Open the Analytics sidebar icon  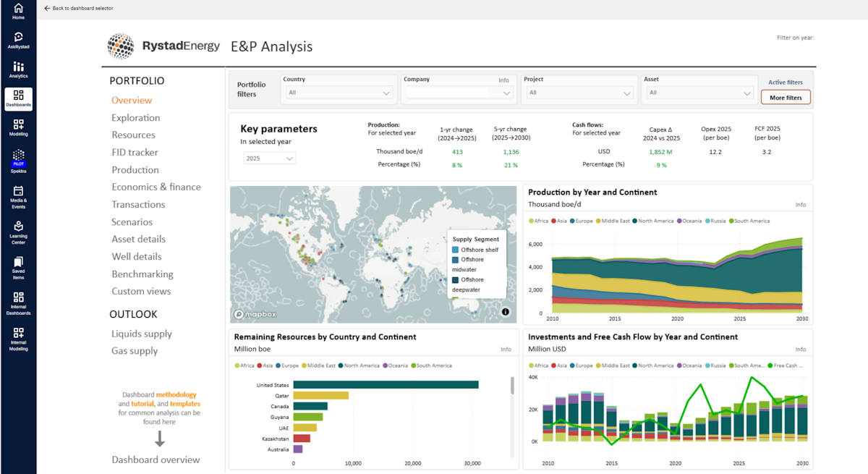[18, 69]
